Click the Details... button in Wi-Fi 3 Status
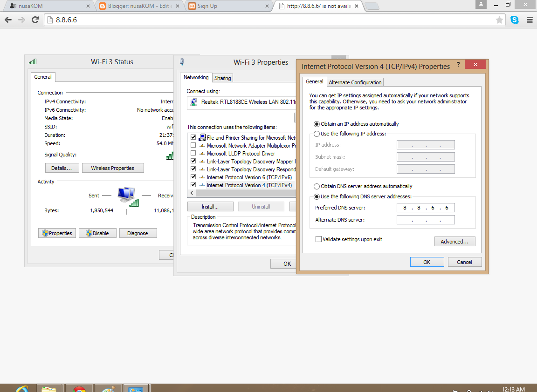This screenshot has width=537, height=392. click(62, 168)
